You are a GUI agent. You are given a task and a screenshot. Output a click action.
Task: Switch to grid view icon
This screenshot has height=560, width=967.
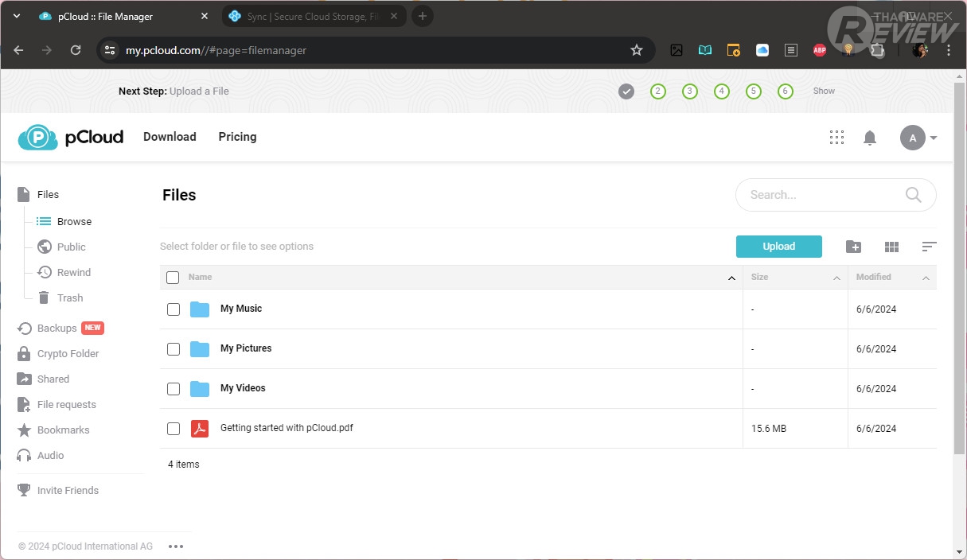(x=891, y=247)
